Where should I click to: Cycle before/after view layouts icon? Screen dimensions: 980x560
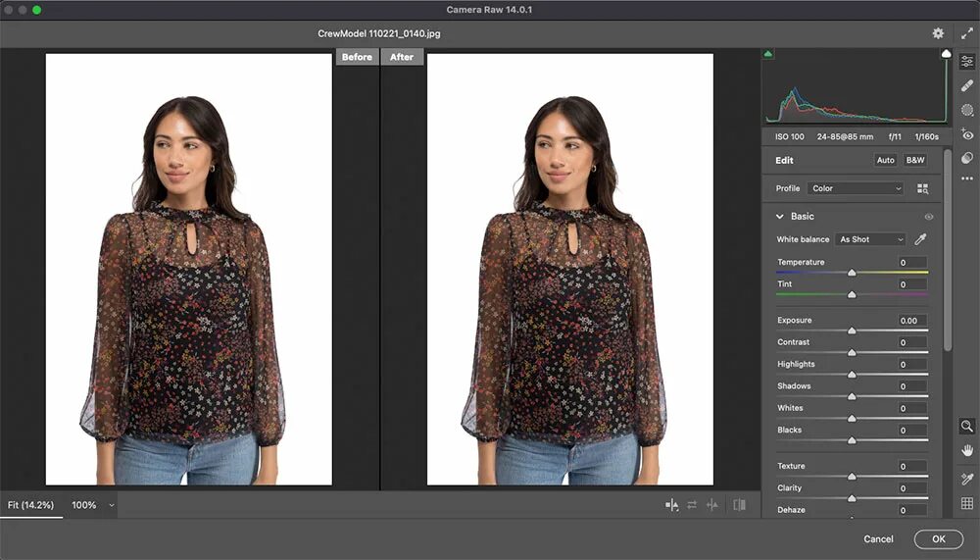[672, 505]
